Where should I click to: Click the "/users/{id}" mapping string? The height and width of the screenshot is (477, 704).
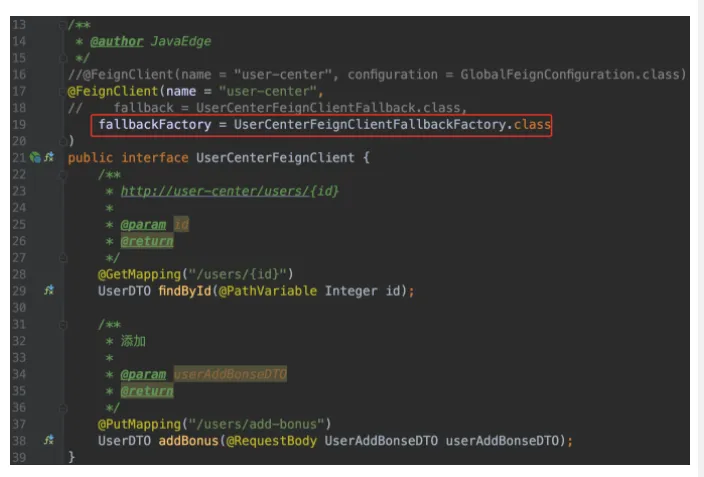[x=237, y=274]
